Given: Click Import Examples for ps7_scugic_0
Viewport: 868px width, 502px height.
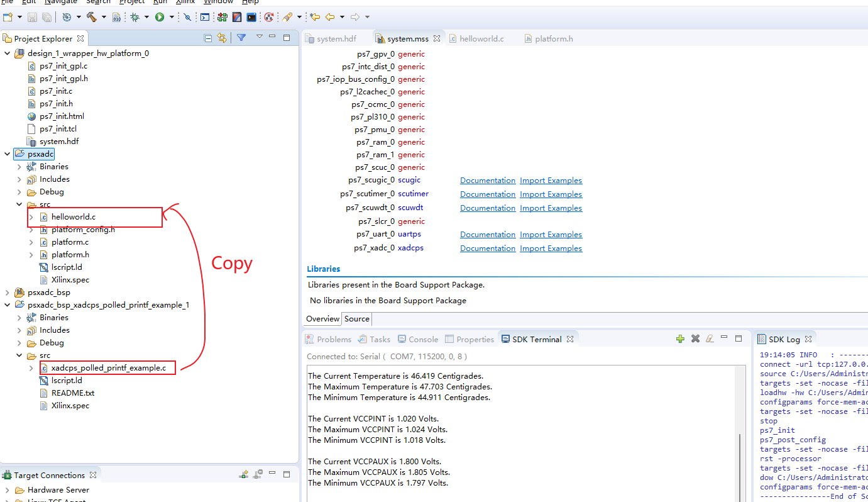Looking at the screenshot, I should click(x=551, y=181).
